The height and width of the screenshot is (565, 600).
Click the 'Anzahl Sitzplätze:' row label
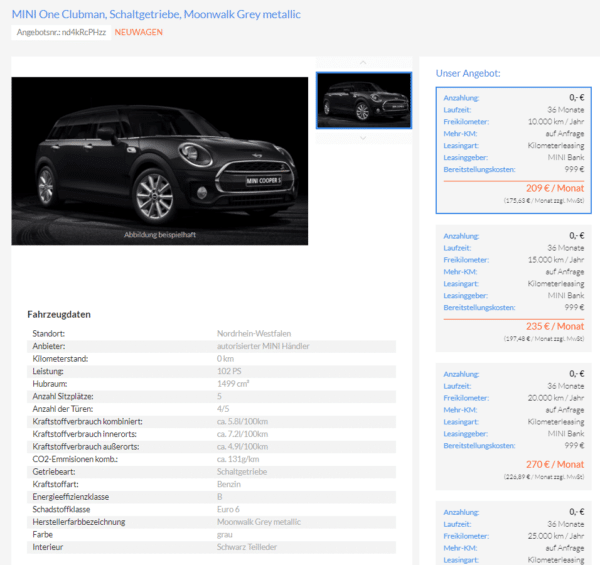(x=63, y=396)
